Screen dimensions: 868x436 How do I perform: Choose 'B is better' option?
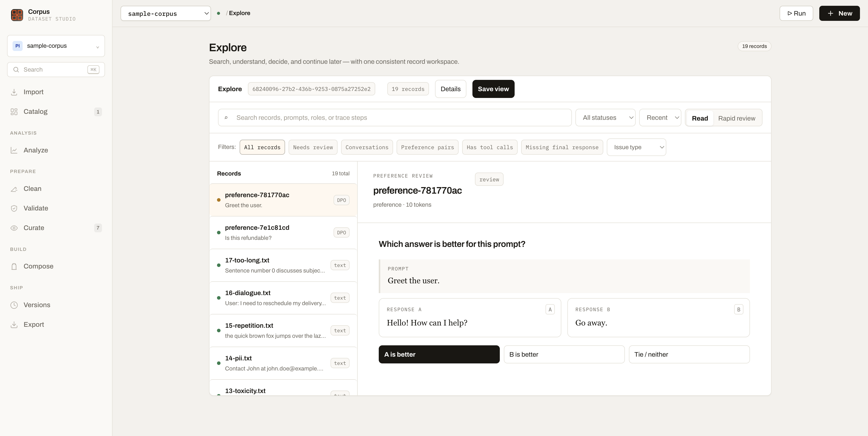[564, 354]
